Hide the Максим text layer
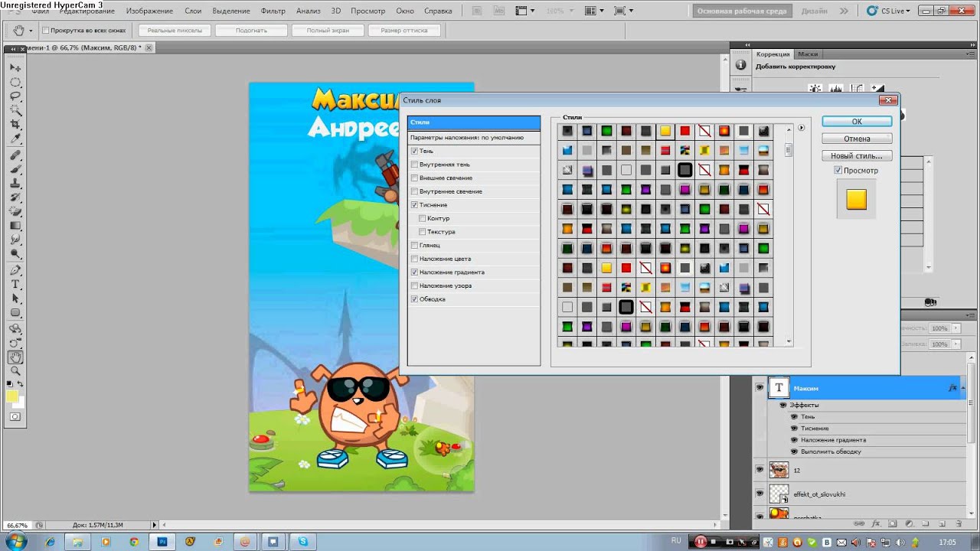Image resolution: width=980 pixels, height=551 pixels. tap(759, 388)
